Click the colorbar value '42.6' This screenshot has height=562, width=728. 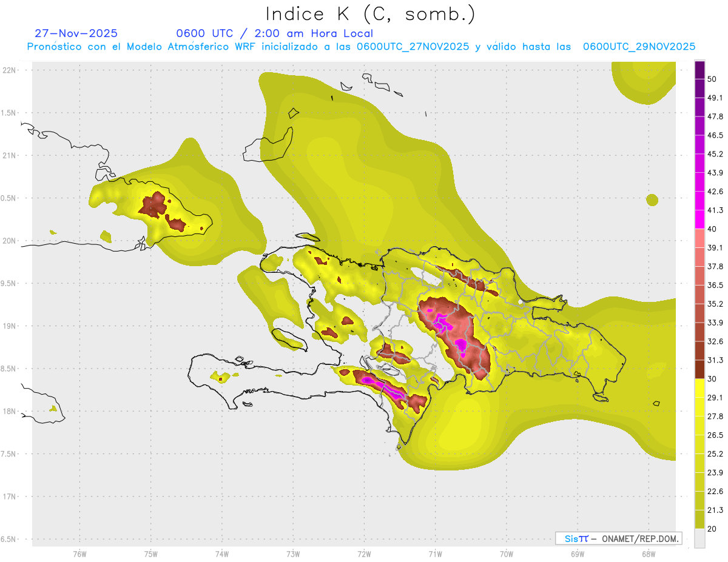point(715,192)
